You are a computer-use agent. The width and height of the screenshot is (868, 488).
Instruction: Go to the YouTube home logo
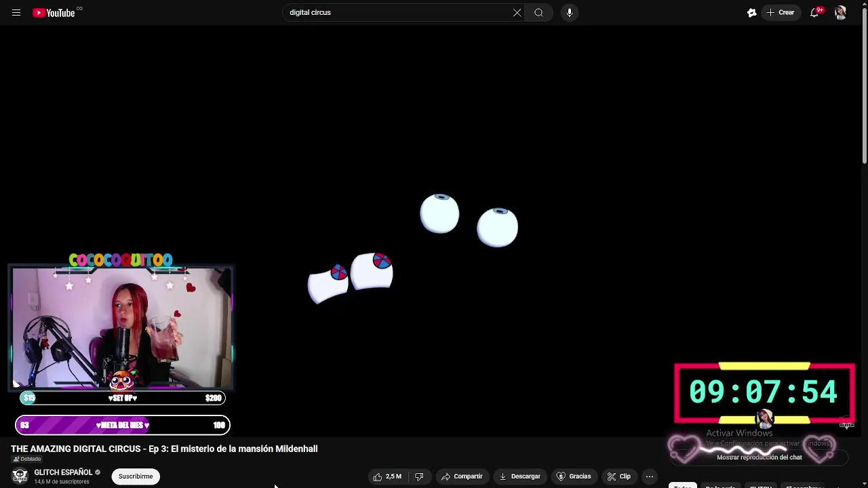(x=54, y=12)
